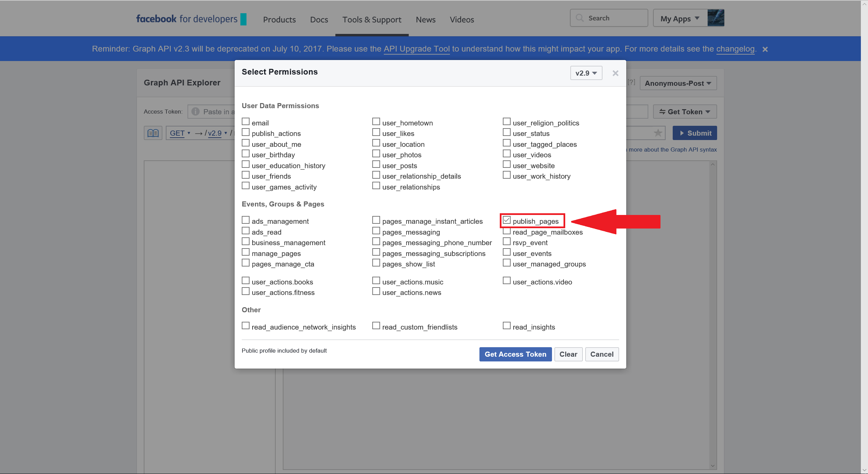Expand the My Apps dropdown
Viewport: 868px width, 474px height.
(679, 19)
